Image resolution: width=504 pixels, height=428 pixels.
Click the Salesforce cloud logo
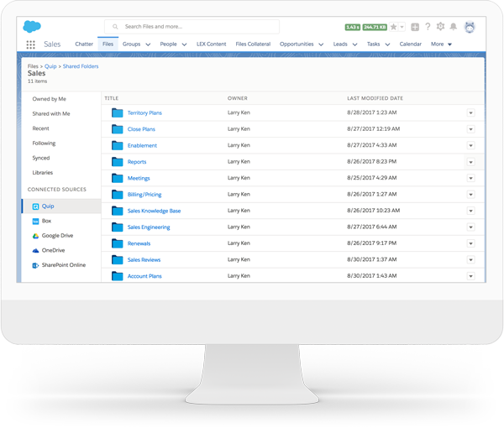click(x=32, y=27)
